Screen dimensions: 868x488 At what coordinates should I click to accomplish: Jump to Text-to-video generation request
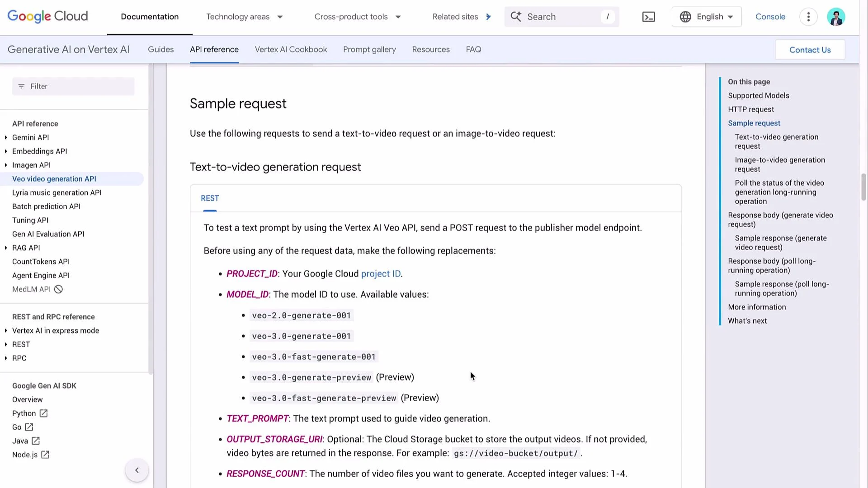(x=777, y=141)
